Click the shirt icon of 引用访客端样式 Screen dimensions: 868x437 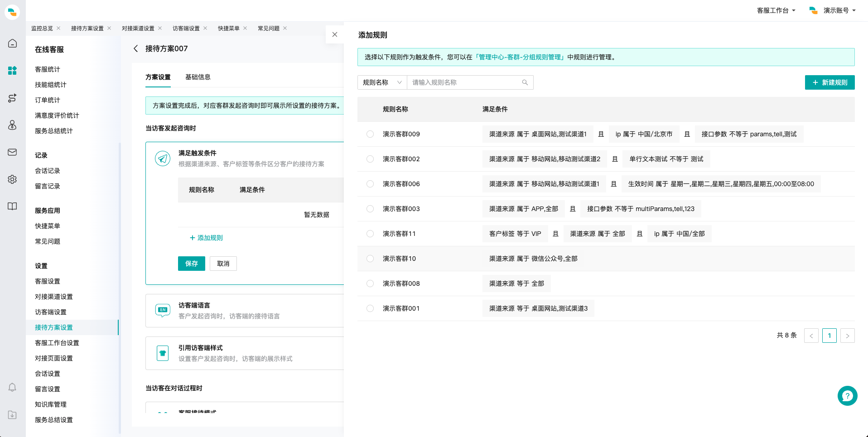pyautogui.click(x=163, y=353)
